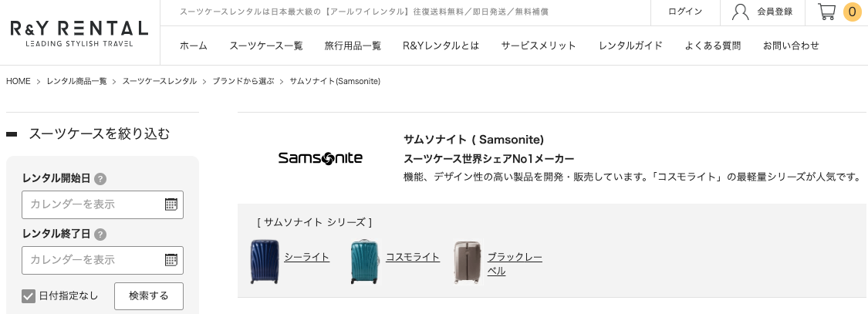868x314 pixels.
Task: Click the rental start date input field
Action: 93,204
